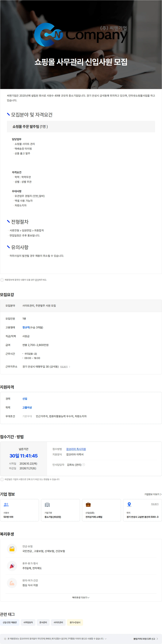The image size is (162, 644).
Task: Click the 기업구분 중소기업 (비상장) card
Action: [60, 510]
